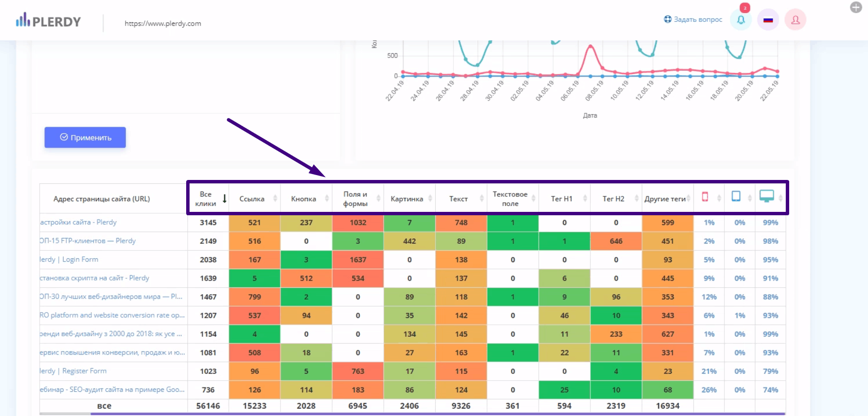Screen dimensions: 868x416
Task: Sort table by Кнопка column
Action: 307,199
